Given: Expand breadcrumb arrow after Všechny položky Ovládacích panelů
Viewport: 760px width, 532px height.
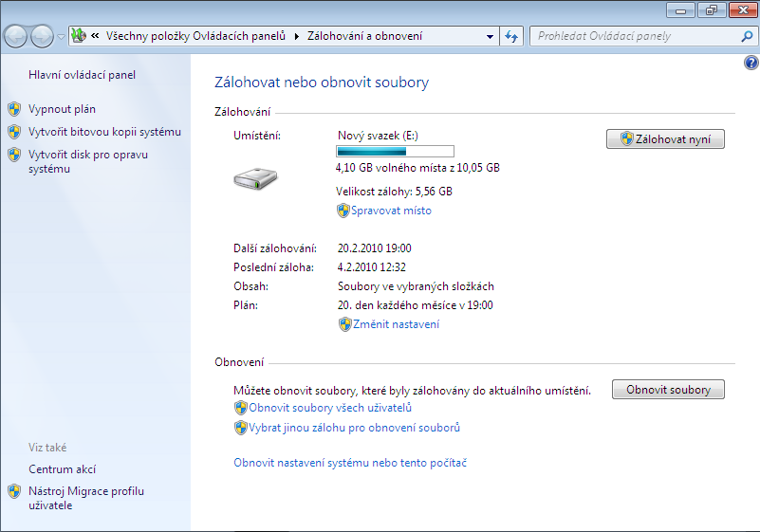Looking at the screenshot, I should coord(296,36).
